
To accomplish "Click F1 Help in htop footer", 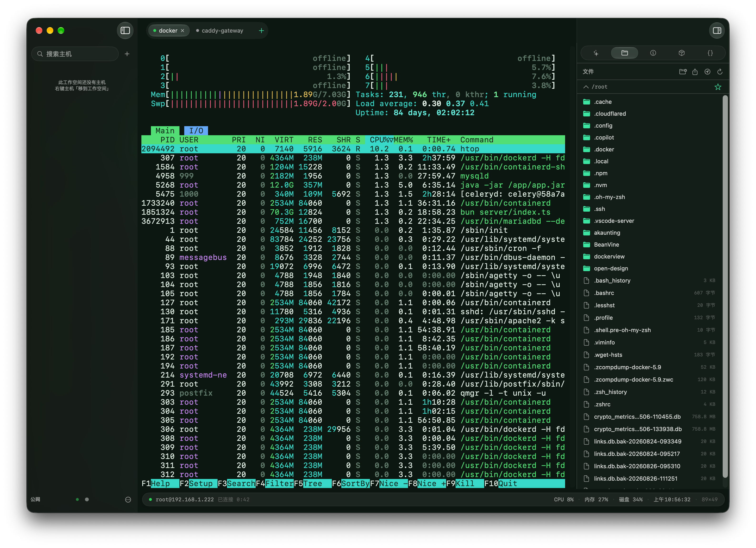I will tap(160, 484).
